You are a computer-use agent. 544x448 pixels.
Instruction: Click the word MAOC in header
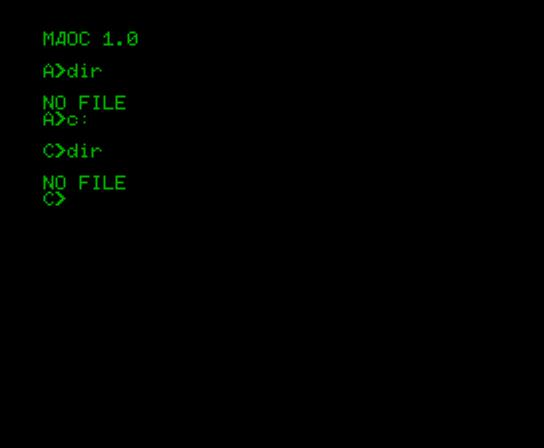point(67,39)
